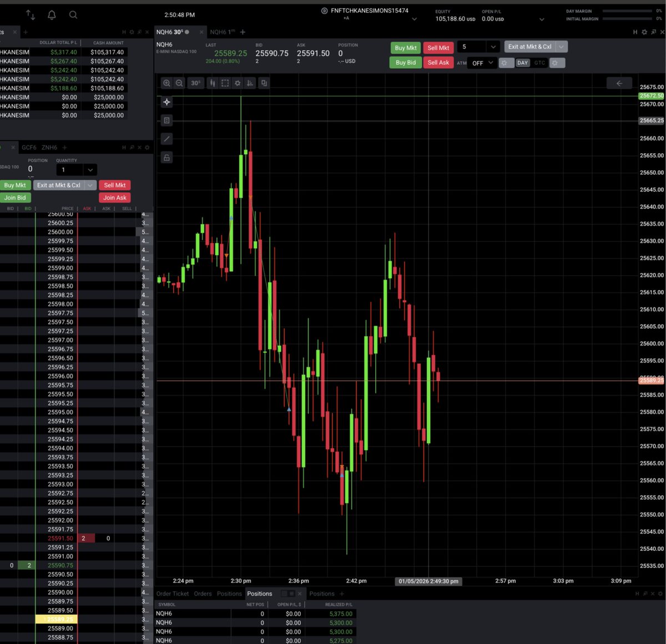The height and width of the screenshot is (644, 666).
Task: Open the chart panel gear settings in header
Action: [x=644, y=32]
